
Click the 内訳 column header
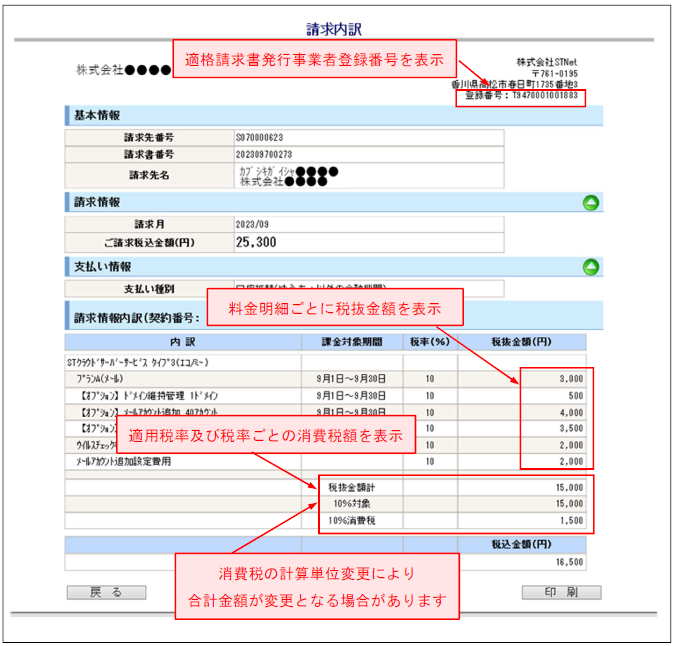point(183,342)
